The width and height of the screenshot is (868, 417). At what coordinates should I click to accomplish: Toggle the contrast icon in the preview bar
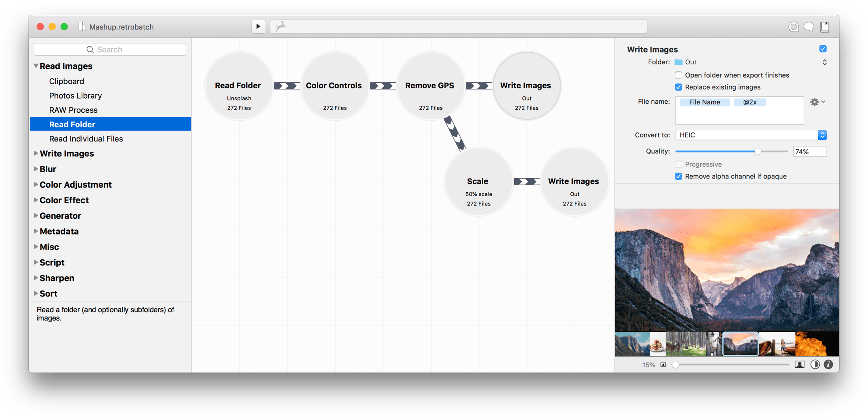[815, 365]
